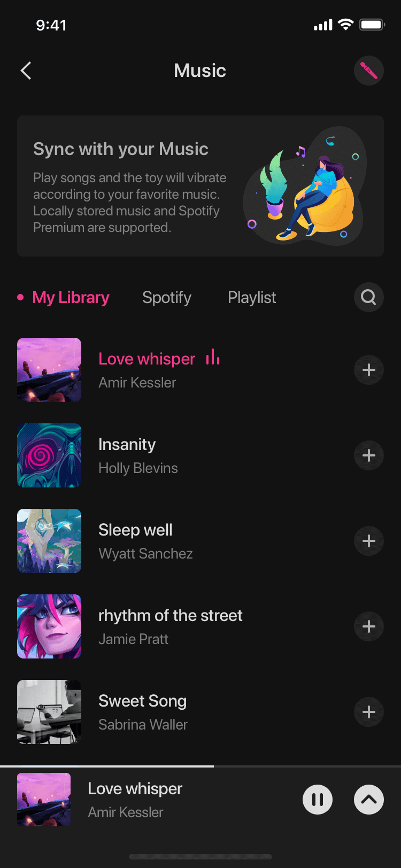The image size is (401, 868).
Task: Switch to the Spotify tab
Action: pos(167,297)
